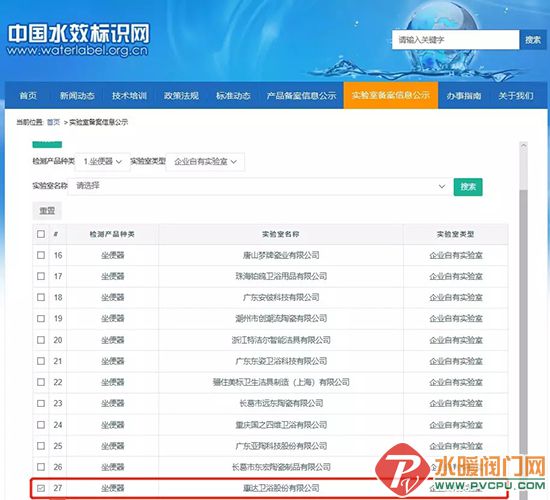Click the header 搜索 button beside keyword field

(533, 40)
